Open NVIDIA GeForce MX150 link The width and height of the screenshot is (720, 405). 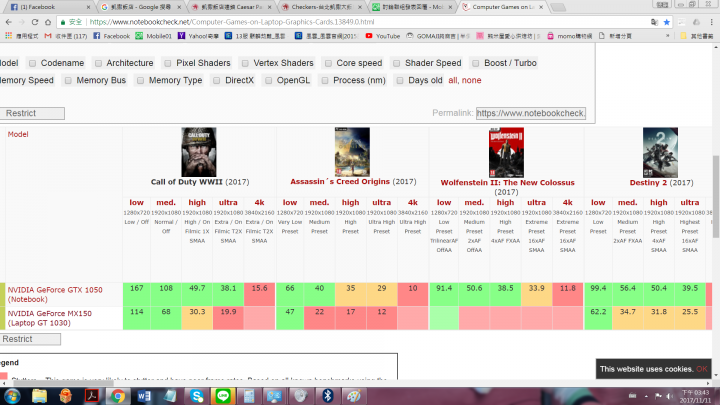click(49, 318)
